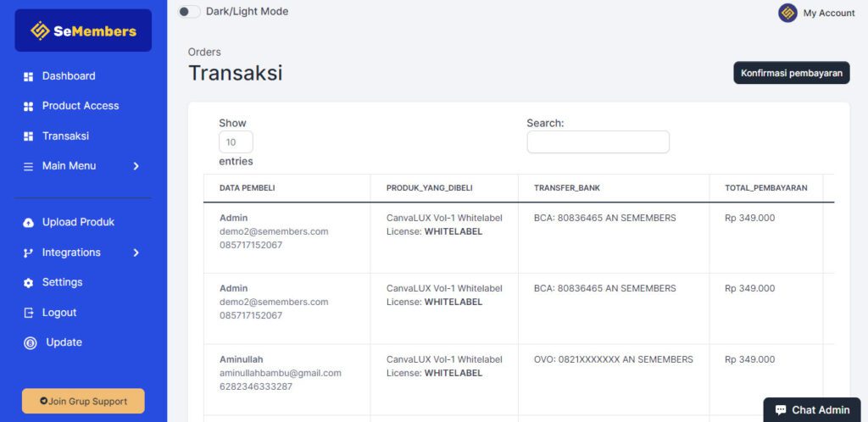
Task: Click the Dashboard grid icon
Action: 28,76
